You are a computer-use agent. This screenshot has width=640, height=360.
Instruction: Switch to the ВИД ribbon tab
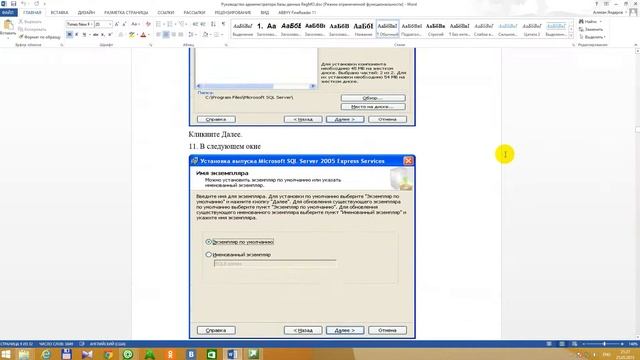[264, 13]
